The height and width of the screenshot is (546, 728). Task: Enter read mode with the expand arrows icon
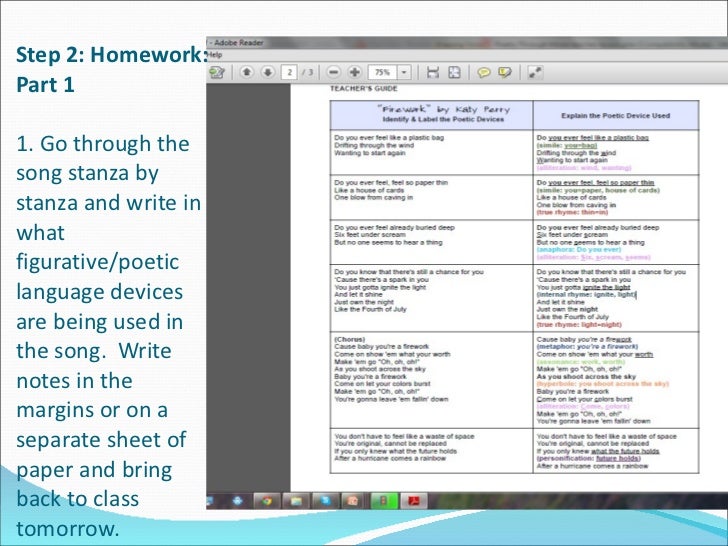coord(535,72)
